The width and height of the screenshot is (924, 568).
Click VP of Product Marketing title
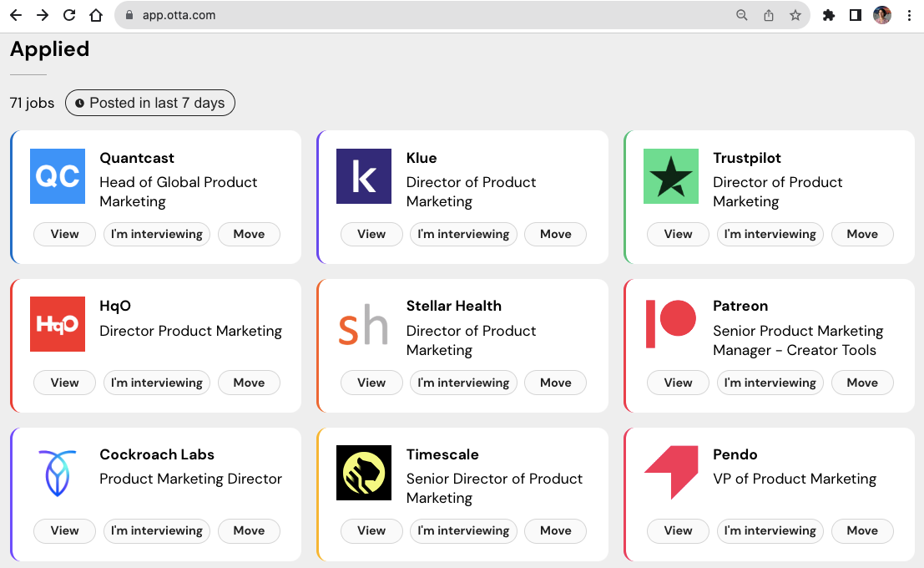tap(795, 479)
